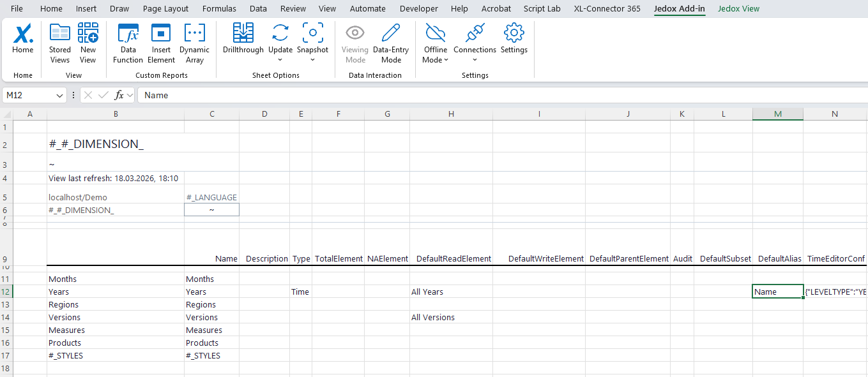Expand the Snapshot dropdown
868x377 pixels.
coord(312,60)
